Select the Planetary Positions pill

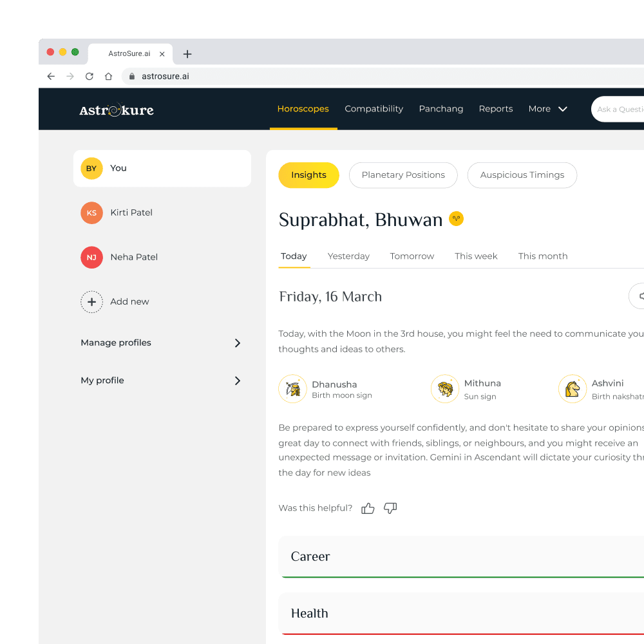point(403,175)
